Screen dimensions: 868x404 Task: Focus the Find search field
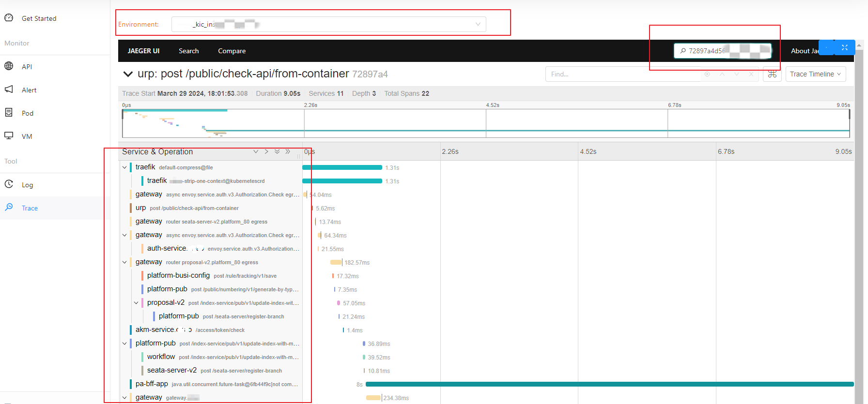622,74
